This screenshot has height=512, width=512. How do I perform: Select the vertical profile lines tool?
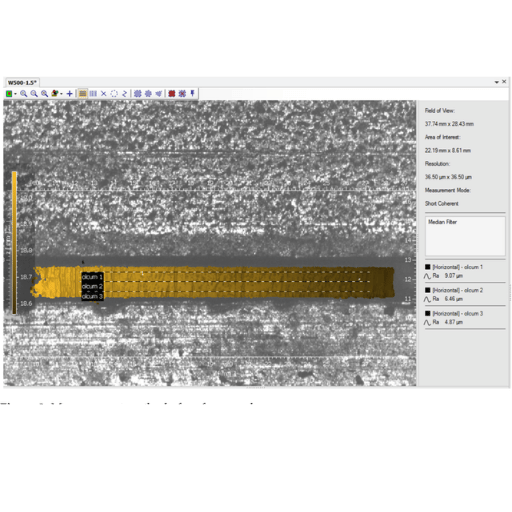click(x=93, y=94)
